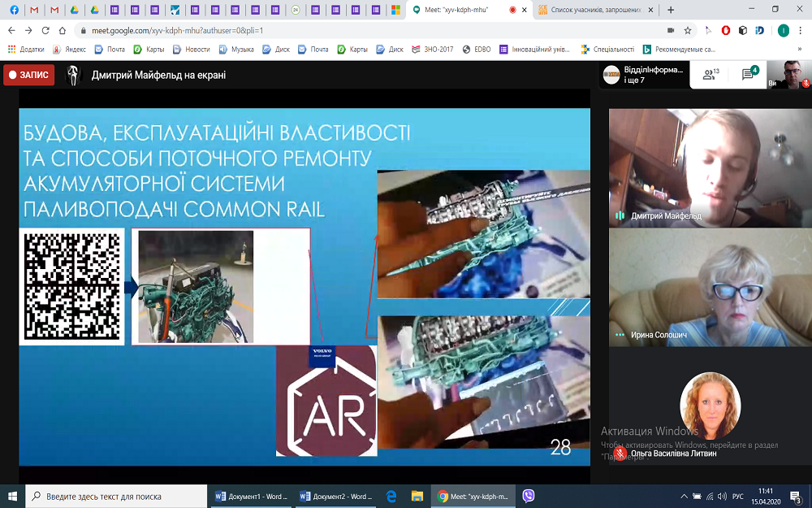Open the participants list showing 13 people

[x=709, y=73]
